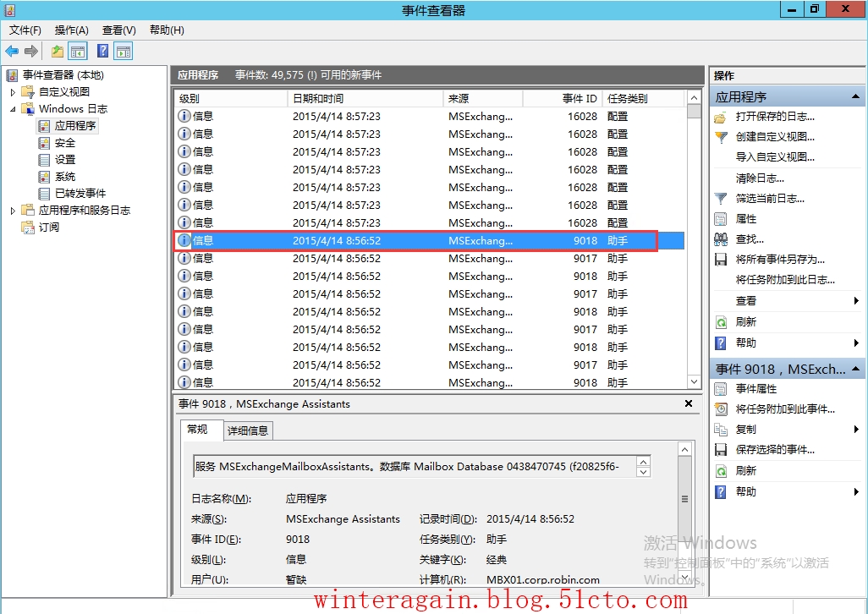Collapse the 应用程序 actions section

coord(855,96)
